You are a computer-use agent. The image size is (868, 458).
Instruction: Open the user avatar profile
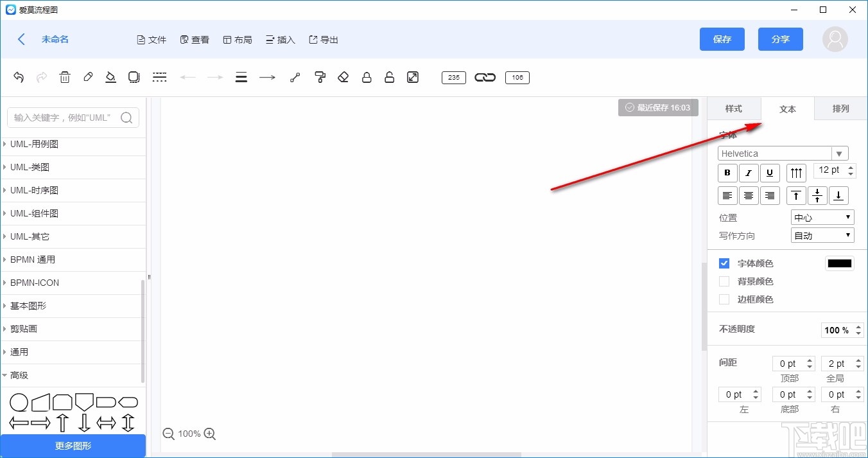(x=835, y=39)
